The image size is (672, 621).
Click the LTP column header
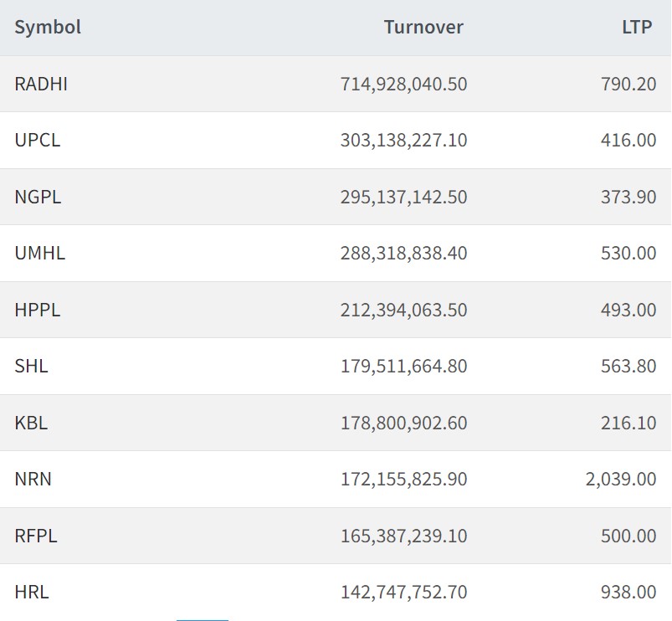click(638, 27)
